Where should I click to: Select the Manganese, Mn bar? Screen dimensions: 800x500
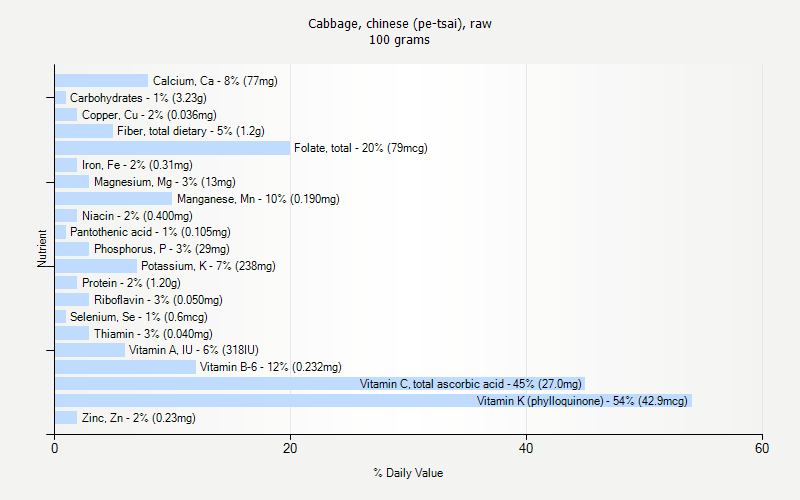tap(113, 199)
